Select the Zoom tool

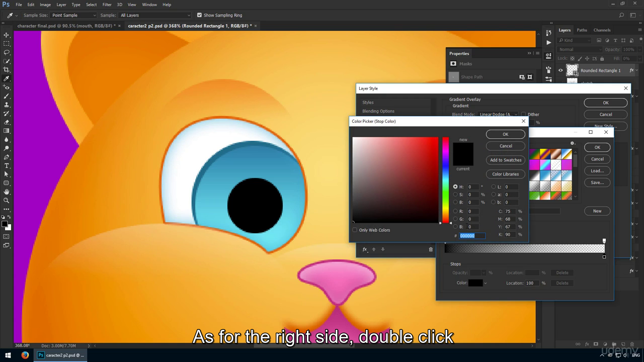[7, 200]
